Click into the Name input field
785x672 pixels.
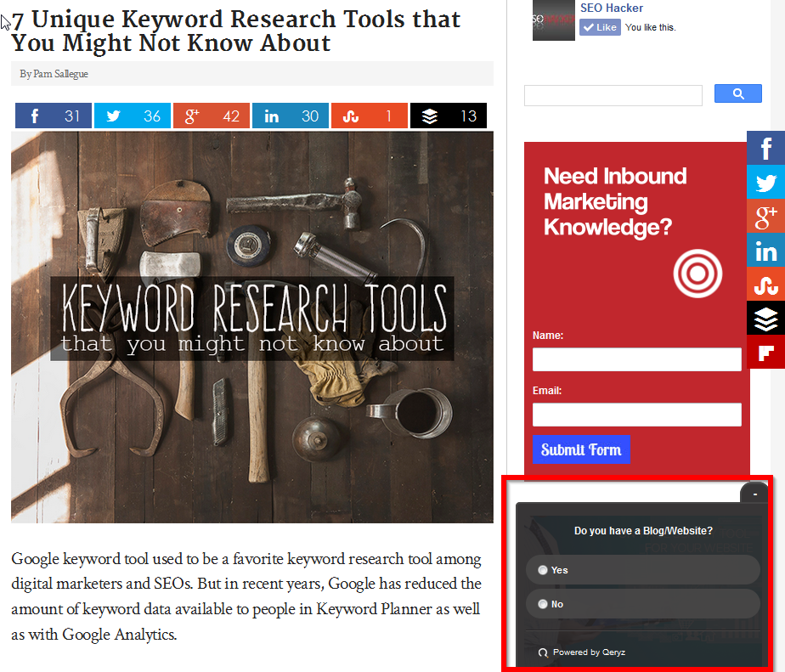click(636, 359)
